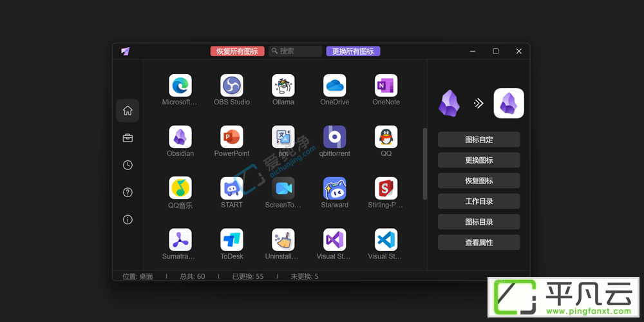Image resolution: width=644 pixels, height=322 pixels.
Task: Click the 未更换: 5 status text
Action: (x=305, y=276)
